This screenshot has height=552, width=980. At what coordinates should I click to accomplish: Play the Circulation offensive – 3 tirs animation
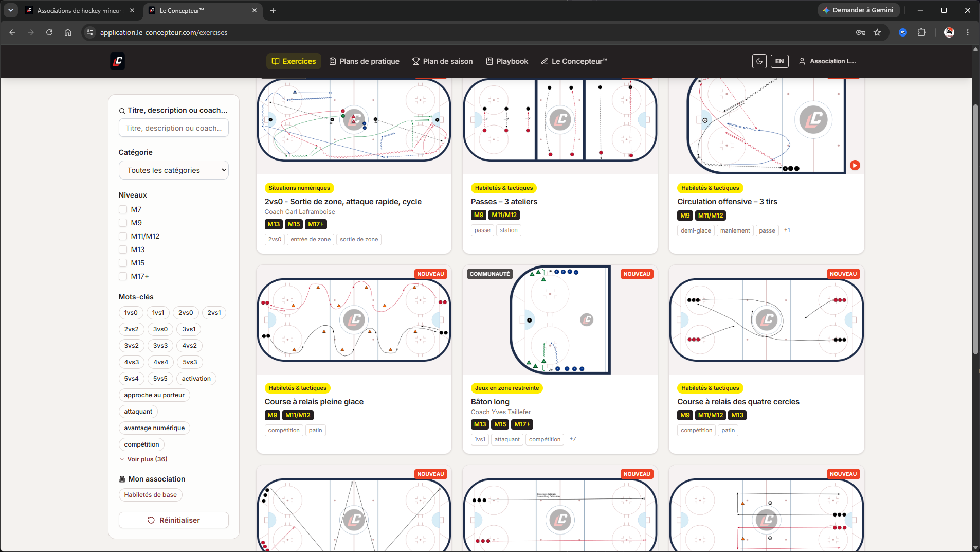point(855,165)
